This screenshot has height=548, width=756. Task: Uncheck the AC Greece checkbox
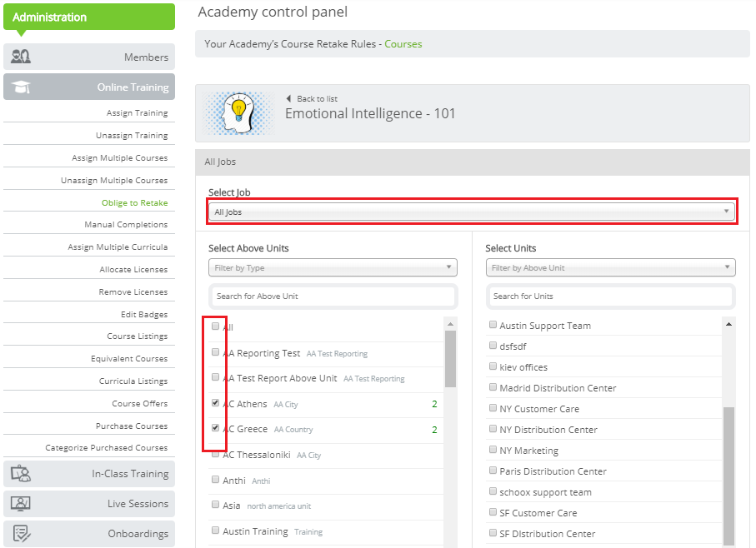[x=216, y=427]
